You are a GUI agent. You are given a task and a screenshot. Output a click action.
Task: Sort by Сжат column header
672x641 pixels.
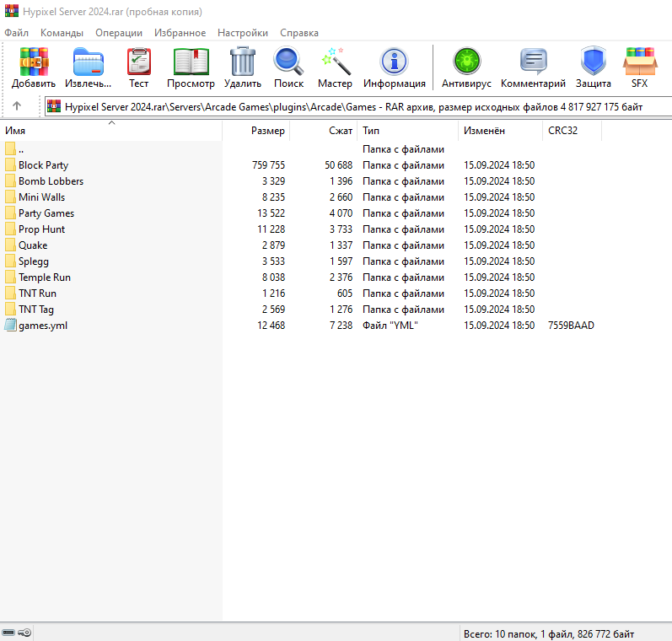324,131
